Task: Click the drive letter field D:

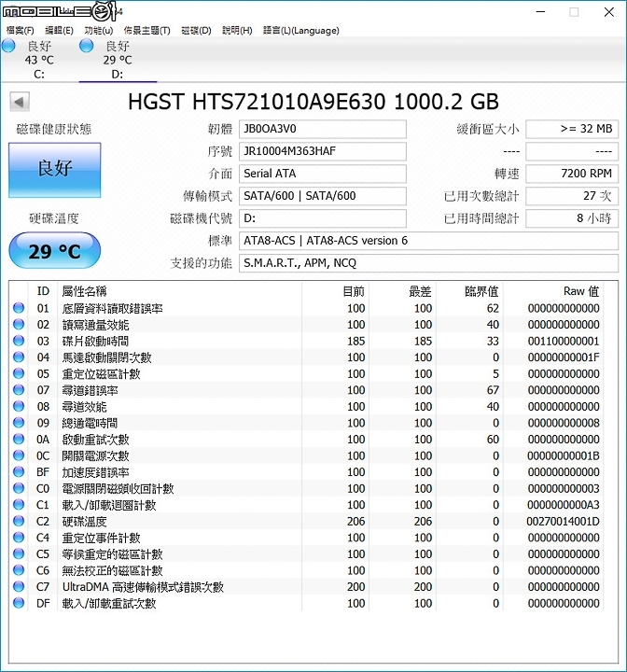Action: pyautogui.click(x=323, y=218)
